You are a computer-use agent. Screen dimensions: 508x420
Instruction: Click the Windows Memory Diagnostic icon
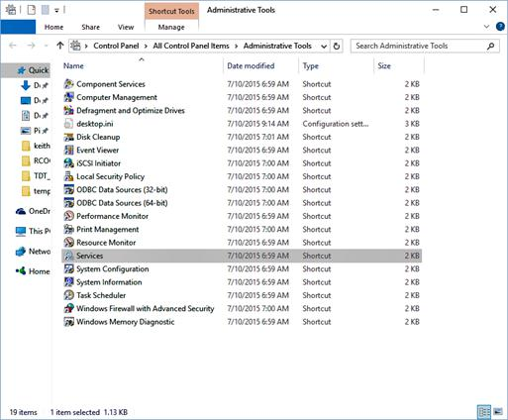click(x=68, y=322)
